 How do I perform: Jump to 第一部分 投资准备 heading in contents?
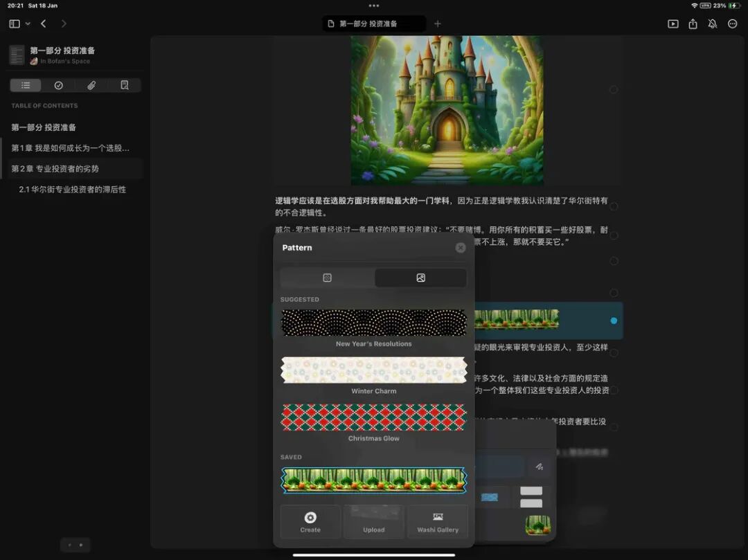tap(44, 127)
